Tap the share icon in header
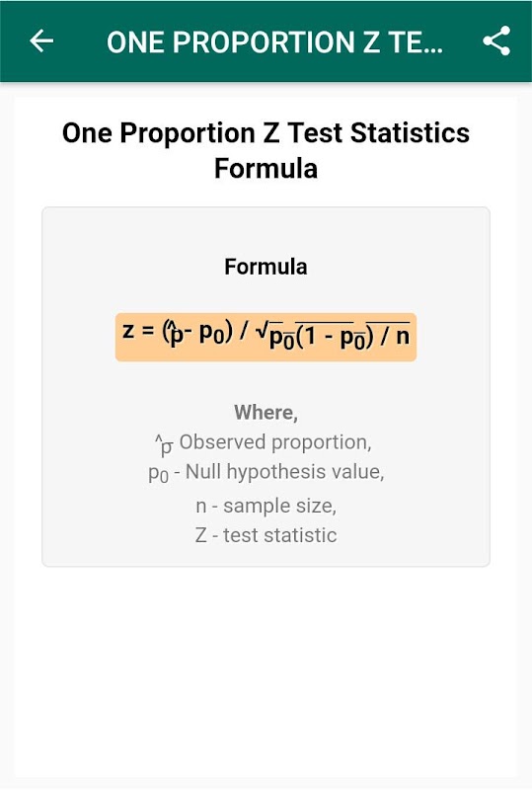Viewport: 532px width, 790px height. pos(496,40)
